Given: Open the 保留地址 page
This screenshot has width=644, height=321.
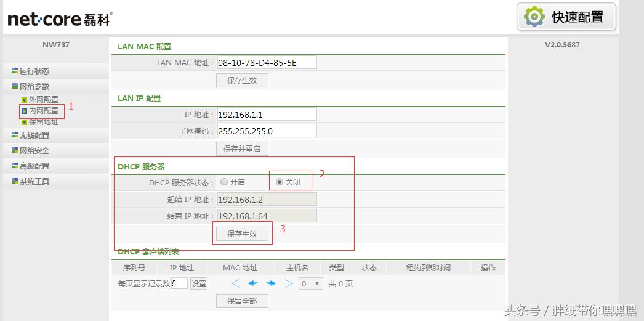Looking at the screenshot, I should (x=44, y=122).
